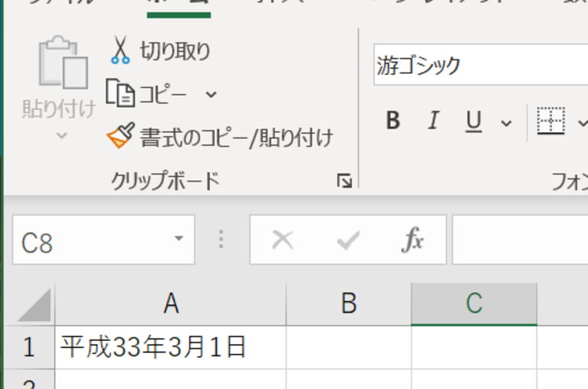Click the Cut (切り取り) scissors button

(160, 50)
